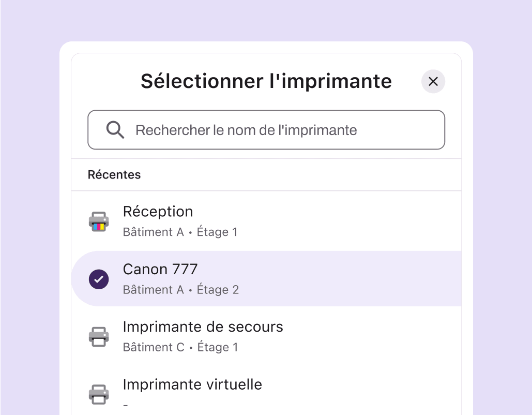532x415 pixels.
Task: Click Bâtiment A • Étage 1 location text
Action: coord(180,232)
